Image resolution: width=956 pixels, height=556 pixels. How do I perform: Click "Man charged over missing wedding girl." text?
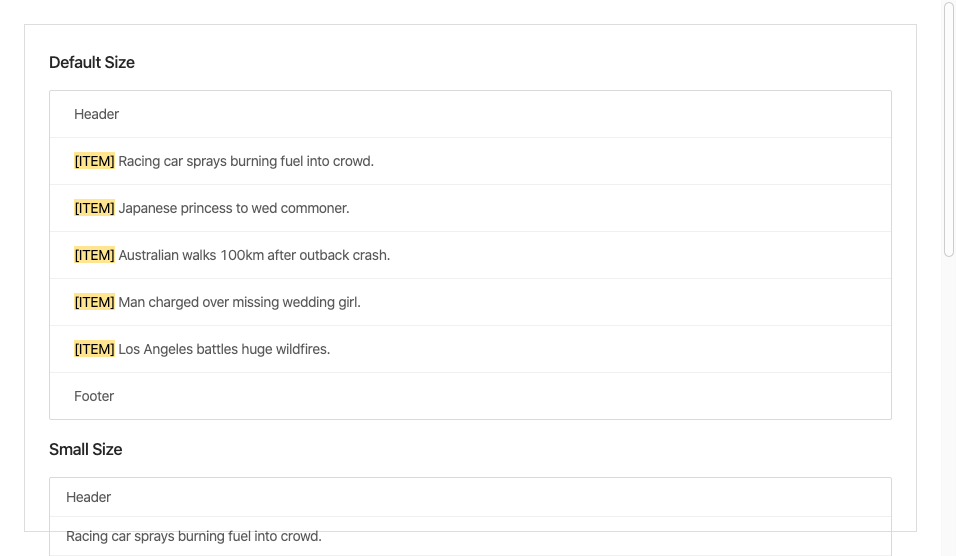[239, 302]
